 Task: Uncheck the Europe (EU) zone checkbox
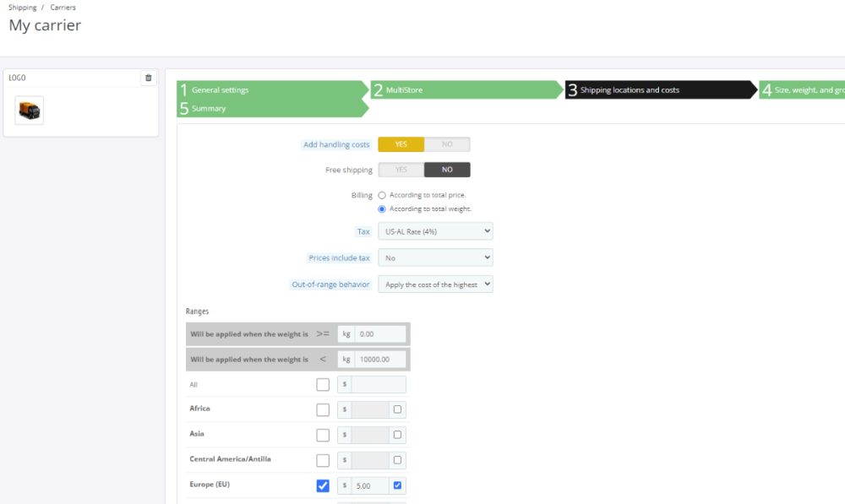[323, 485]
